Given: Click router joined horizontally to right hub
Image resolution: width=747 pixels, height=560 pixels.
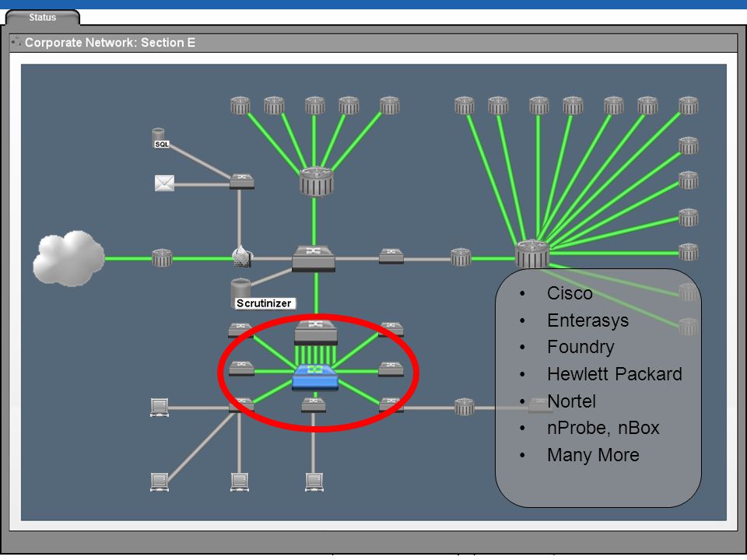Looking at the screenshot, I should 688,252.
